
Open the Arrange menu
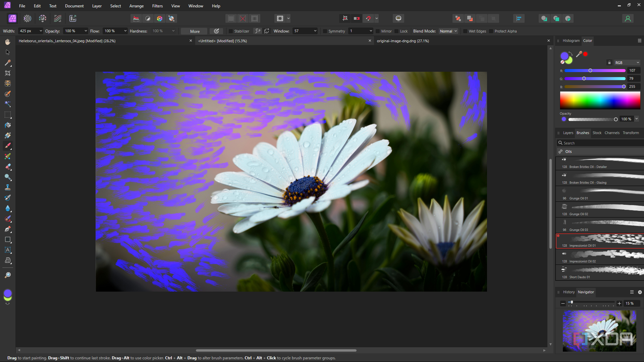coord(137,6)
